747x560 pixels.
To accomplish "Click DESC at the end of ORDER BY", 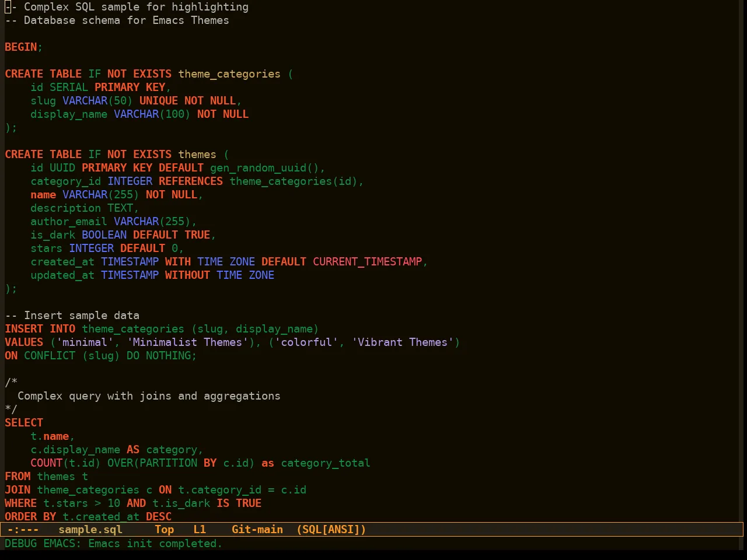I will [x=159, y=517].
